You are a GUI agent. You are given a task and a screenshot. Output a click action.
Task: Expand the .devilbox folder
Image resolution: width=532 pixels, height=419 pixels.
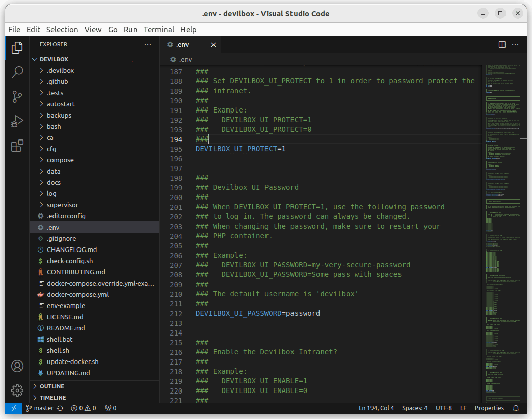60,70
